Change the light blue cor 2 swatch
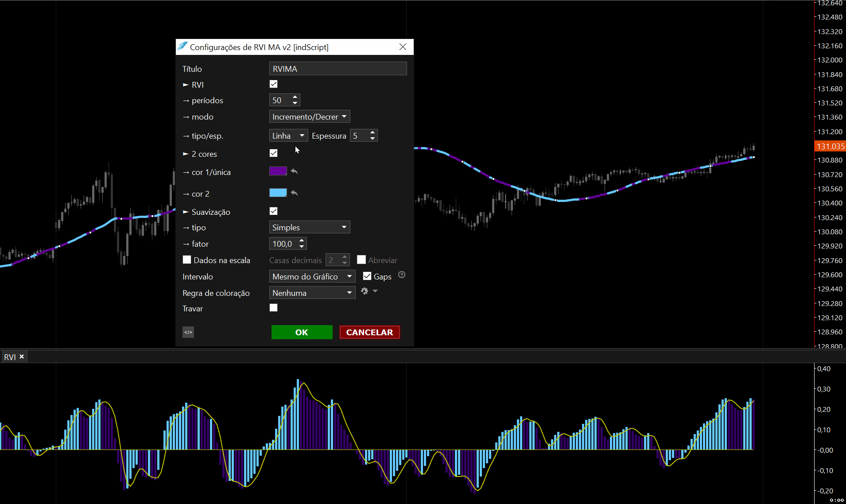The image size is (846, 504). (x=278, y=193)
